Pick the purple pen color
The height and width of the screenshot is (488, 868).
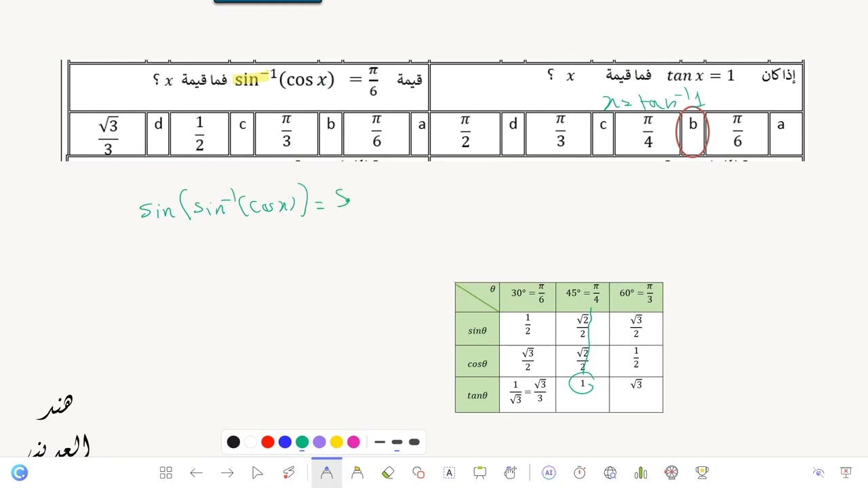(319, 442)
